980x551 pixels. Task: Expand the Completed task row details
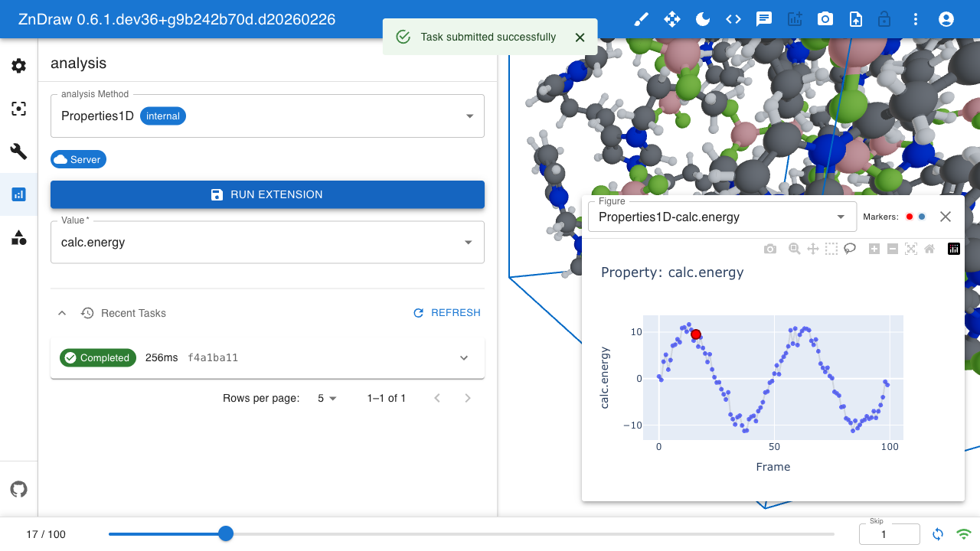click(463, 358)
